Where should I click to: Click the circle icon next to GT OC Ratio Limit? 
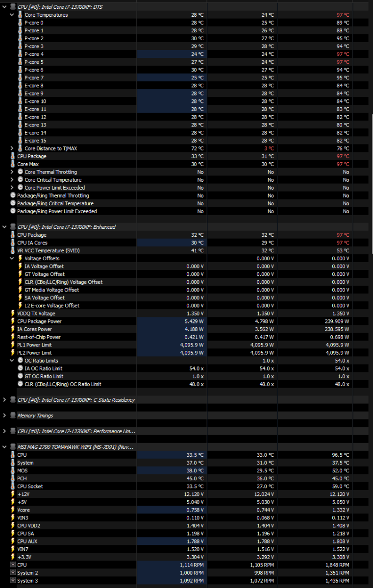point(20,376)
